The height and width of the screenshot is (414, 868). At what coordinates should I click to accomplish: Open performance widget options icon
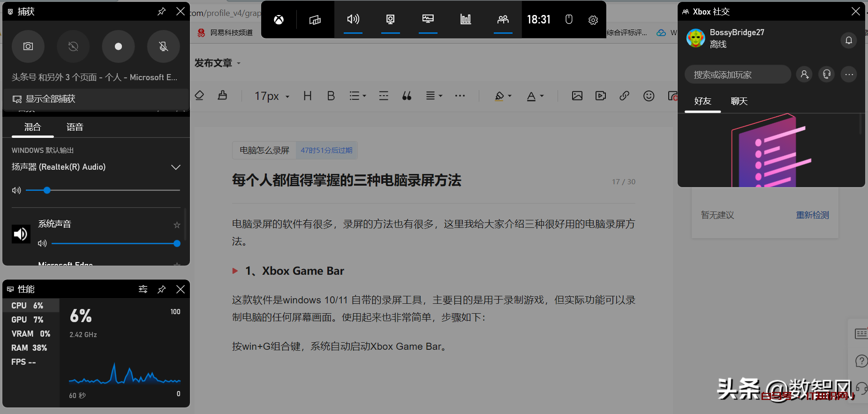(x=143, y=289)
